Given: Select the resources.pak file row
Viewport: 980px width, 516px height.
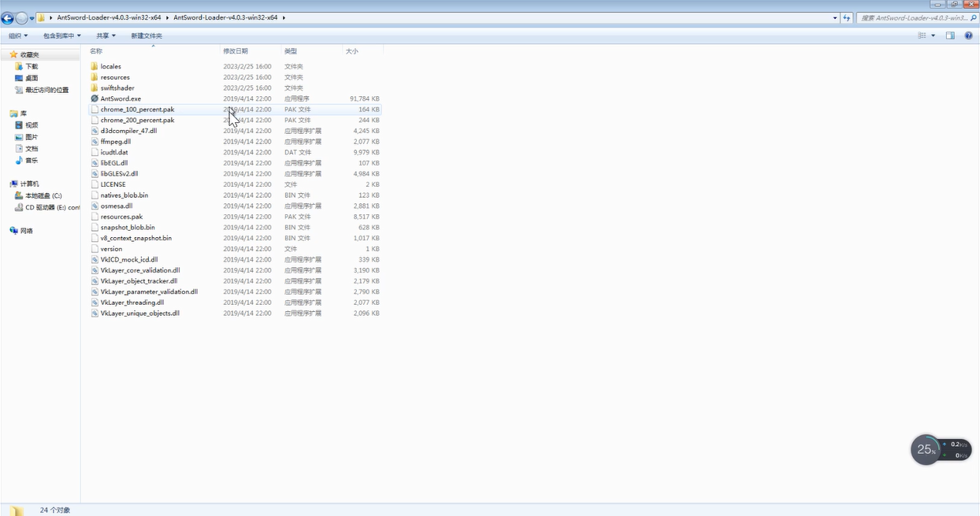Looking at the screenshot, I should pyautogui.click(x=235, y=217).
